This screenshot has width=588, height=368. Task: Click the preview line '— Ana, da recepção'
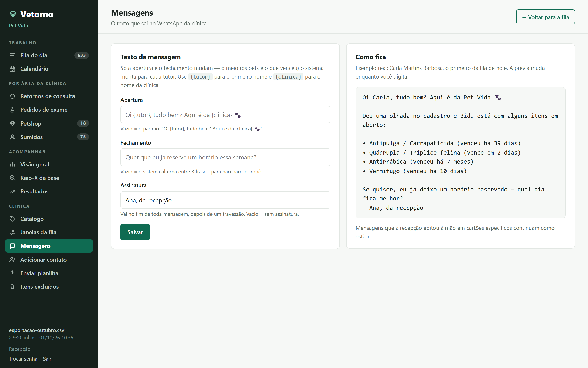pos(393,208)
